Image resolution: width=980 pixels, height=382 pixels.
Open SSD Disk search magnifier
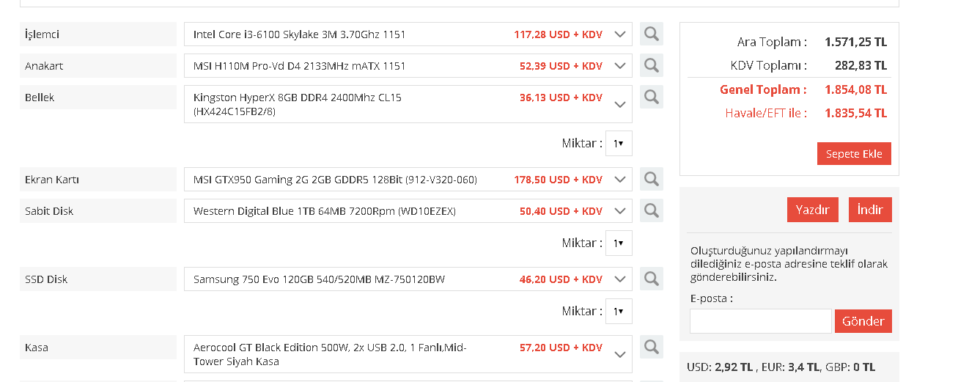pyautogui.click(x=651, y=279)
